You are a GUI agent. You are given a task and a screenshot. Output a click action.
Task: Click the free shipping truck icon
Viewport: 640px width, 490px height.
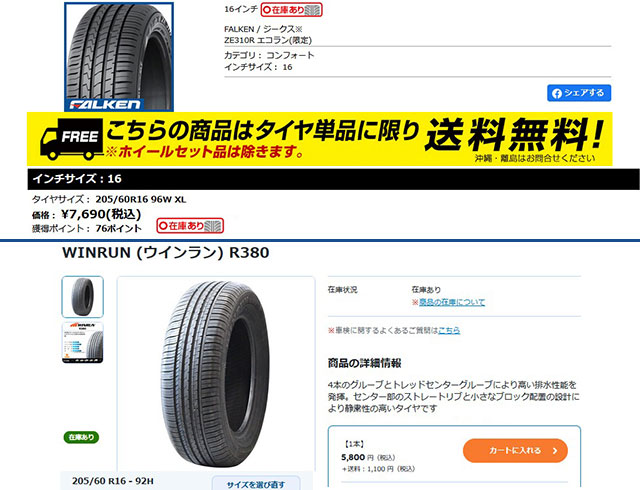coord(72,139)
